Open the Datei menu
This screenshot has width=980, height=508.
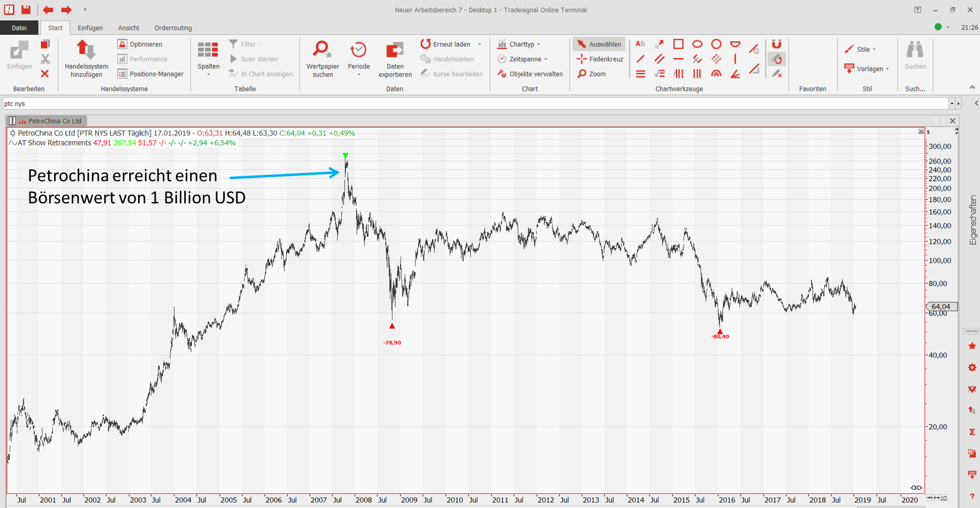(x=19, y=28)
